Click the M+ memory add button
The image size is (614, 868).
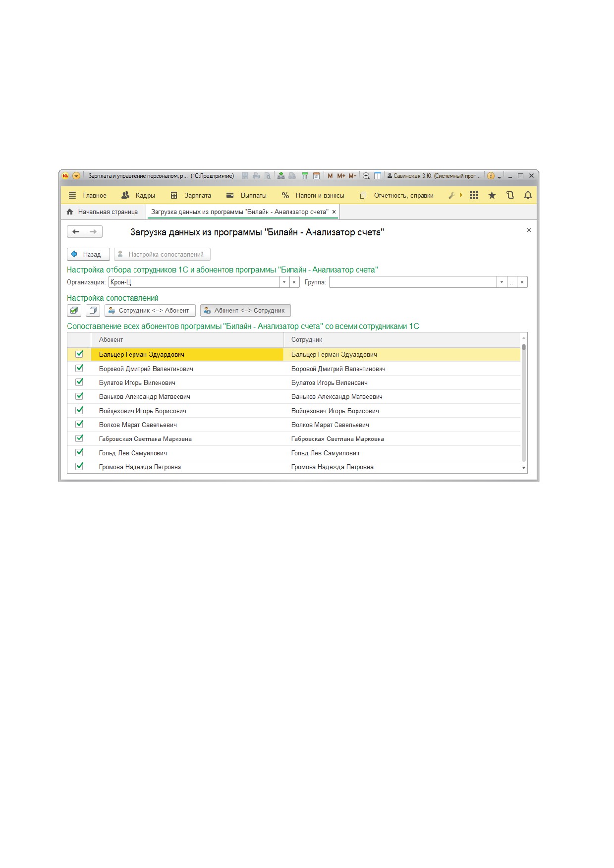pos(341,176)
